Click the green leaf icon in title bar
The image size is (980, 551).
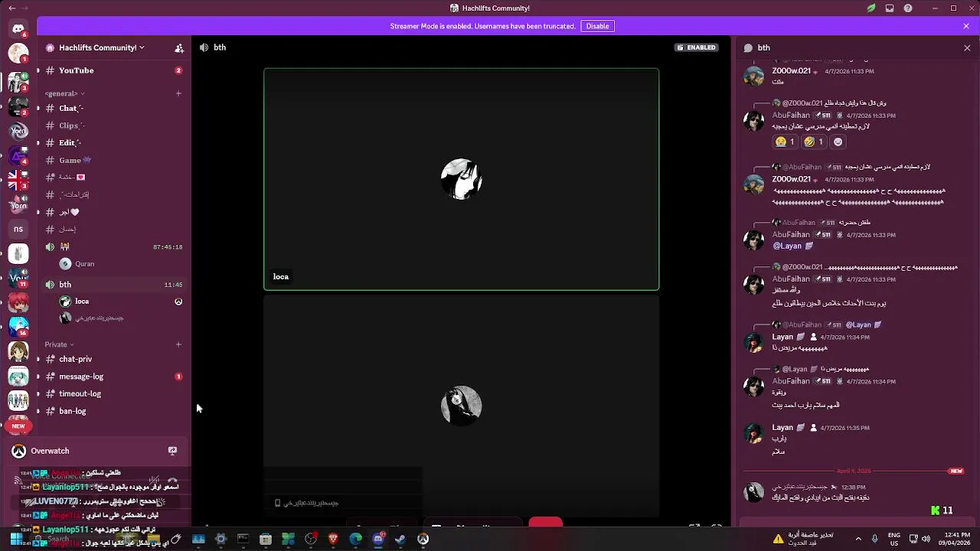coord(871,8)
